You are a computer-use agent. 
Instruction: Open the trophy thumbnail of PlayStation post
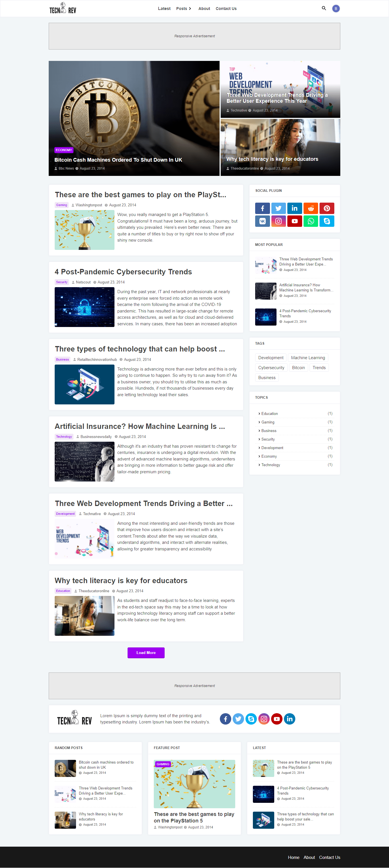[x=84, y=230]
